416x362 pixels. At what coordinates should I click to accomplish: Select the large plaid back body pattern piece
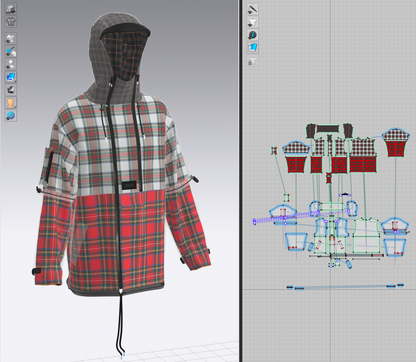[x=363, y=155]
